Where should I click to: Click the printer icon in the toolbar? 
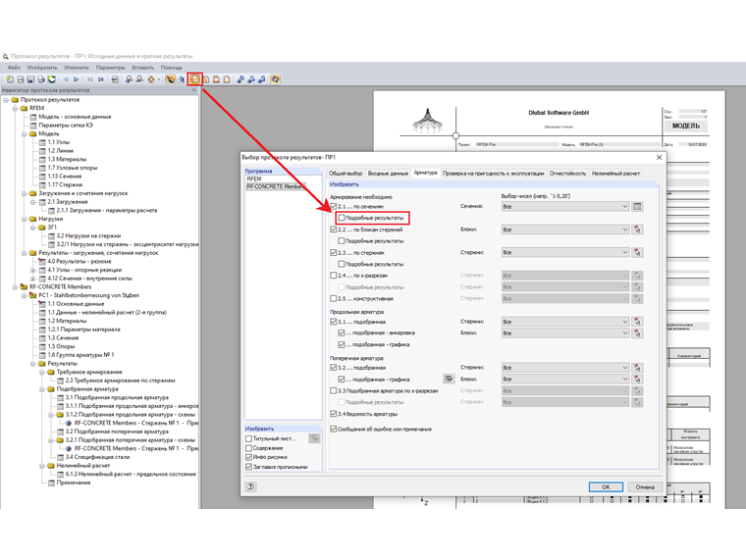(41, 79)
